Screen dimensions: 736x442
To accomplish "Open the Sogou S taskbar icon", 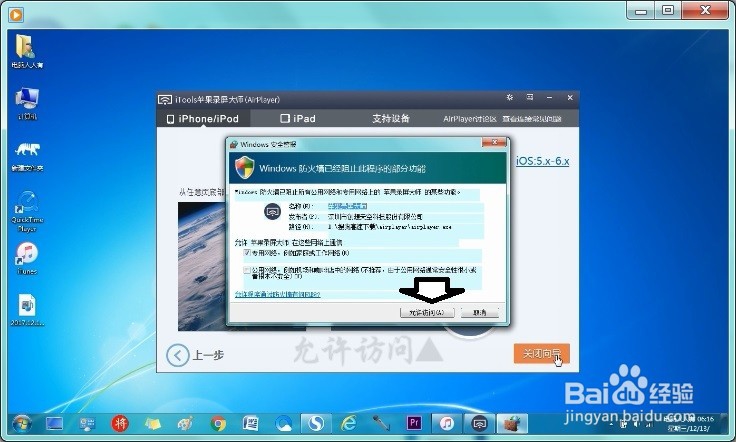I will point(315,424).
